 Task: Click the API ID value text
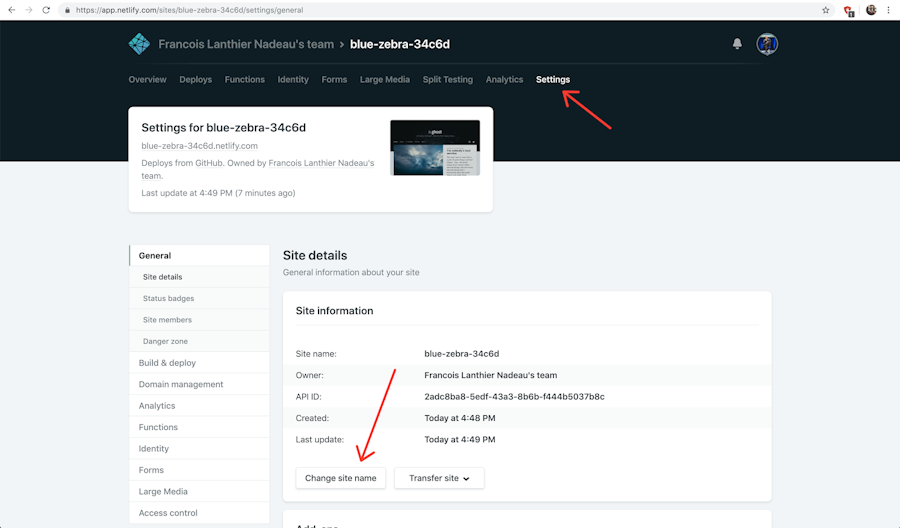click(514, 397)
